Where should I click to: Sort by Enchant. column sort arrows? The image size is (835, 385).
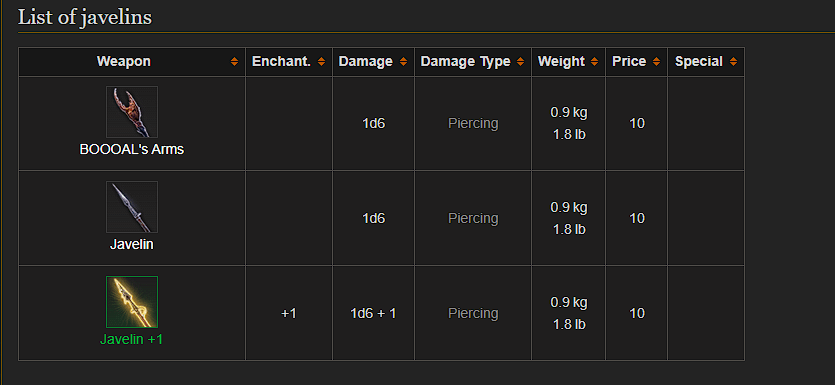click(321, 62)
